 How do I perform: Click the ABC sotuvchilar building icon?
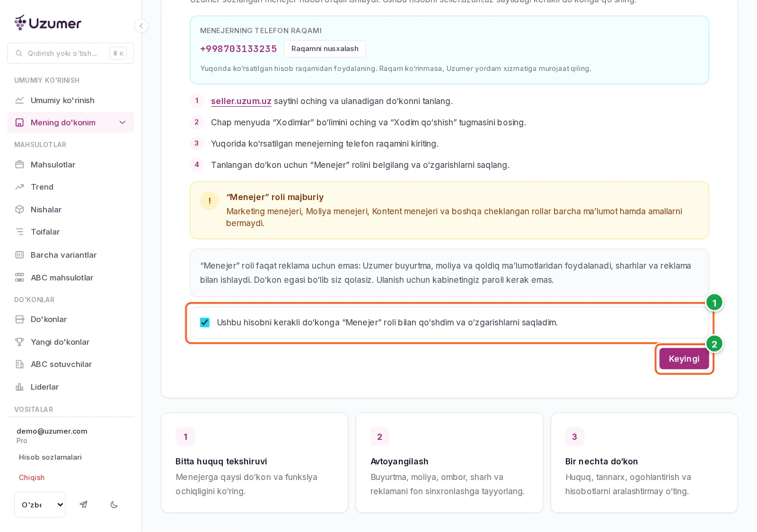pos(19,364)
